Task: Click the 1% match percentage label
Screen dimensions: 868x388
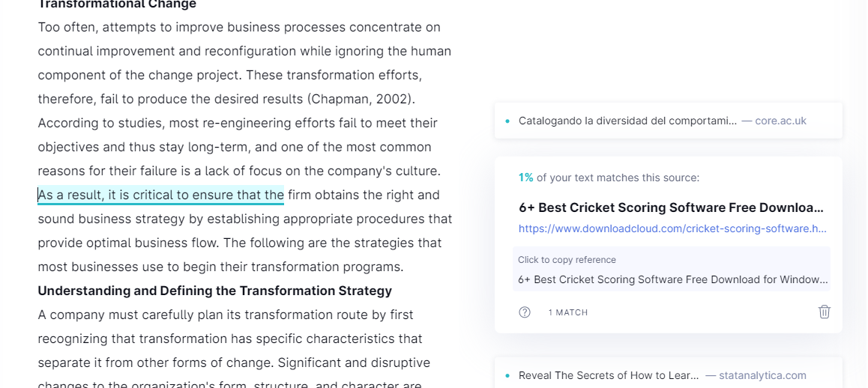Action: pos(526,178)
